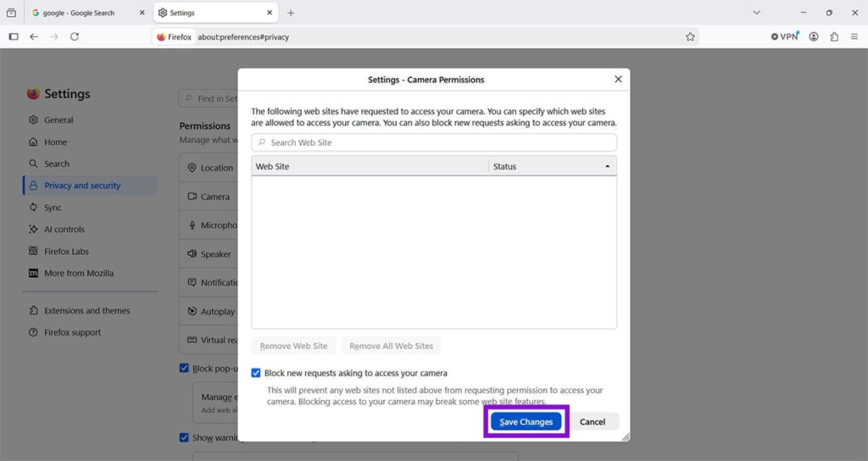Open the extensions toolbar icon

[x=834, y=36]
